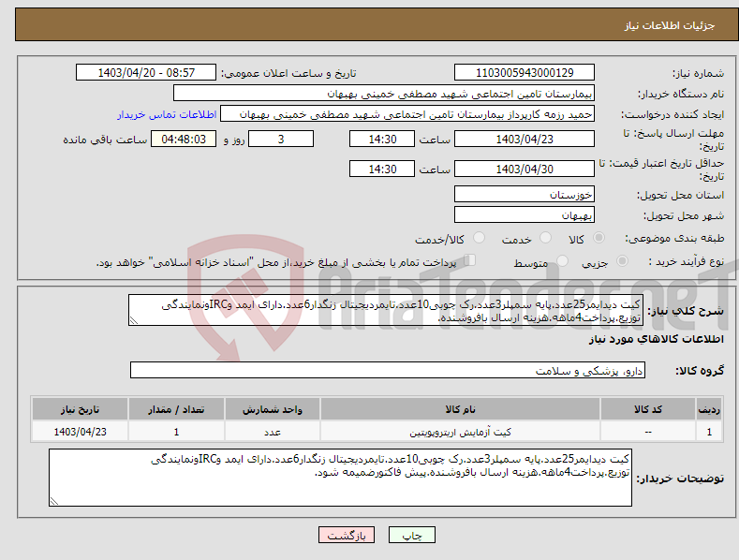Click the row number cell 1
The width and height of the screenshot is (739, 560).
709,432
